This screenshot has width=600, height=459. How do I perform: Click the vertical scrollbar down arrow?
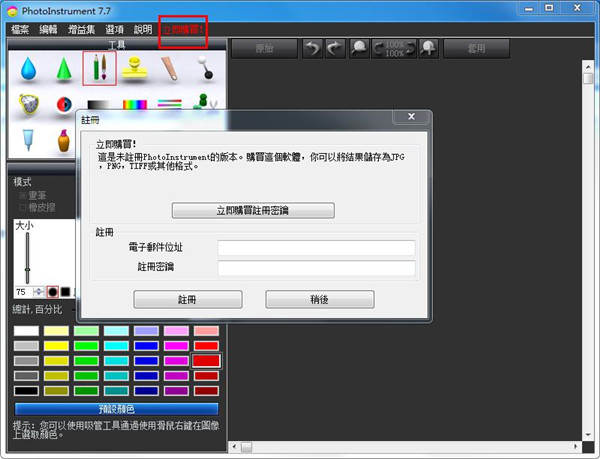pos(588,435)
